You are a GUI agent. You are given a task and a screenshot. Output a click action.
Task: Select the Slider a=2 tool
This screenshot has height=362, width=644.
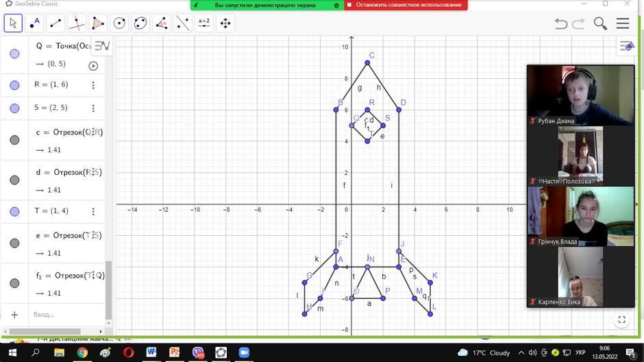204,23
